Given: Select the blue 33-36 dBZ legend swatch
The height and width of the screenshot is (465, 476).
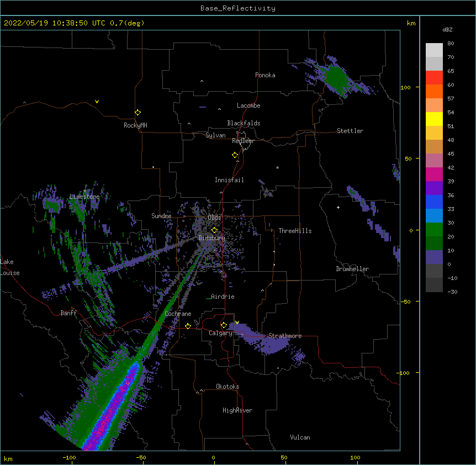Looking at the screenshot, I should [434, 202].
